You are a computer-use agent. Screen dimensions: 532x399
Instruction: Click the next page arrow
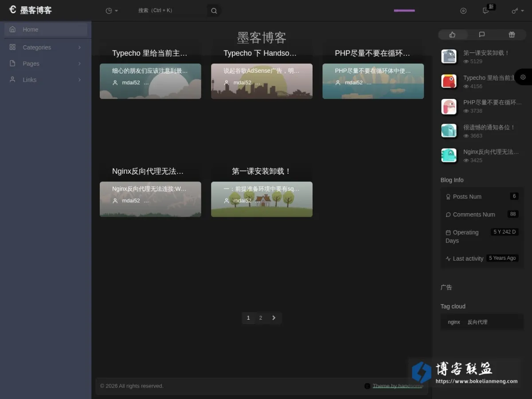(x=274, y=318)
